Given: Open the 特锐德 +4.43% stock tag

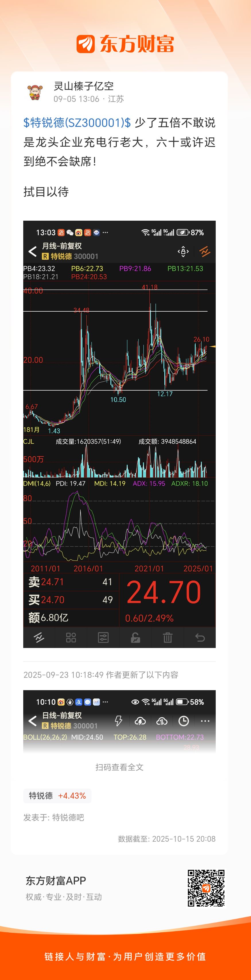Looking at the screenshot, I should (x=57, y=795).
